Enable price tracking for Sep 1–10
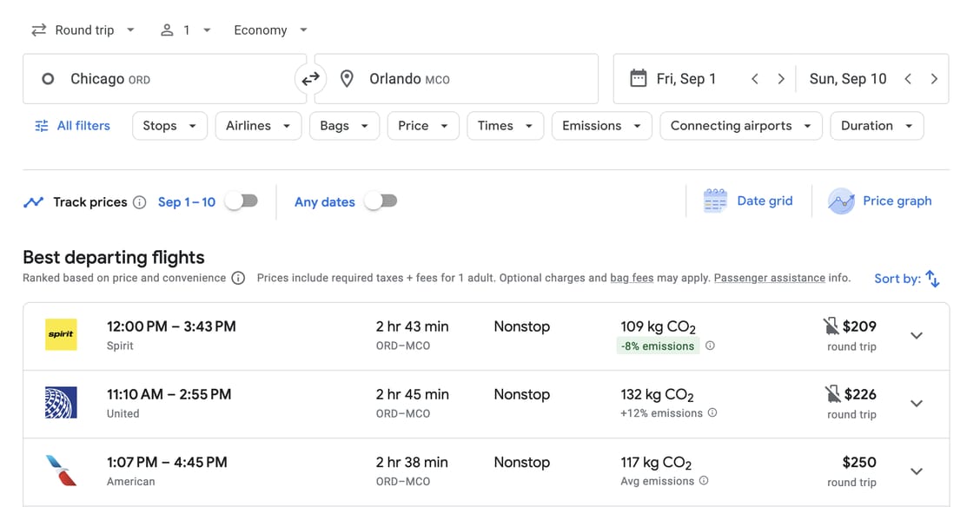The height and width of the screenshot is (507, 980). (x=242, y=201)
